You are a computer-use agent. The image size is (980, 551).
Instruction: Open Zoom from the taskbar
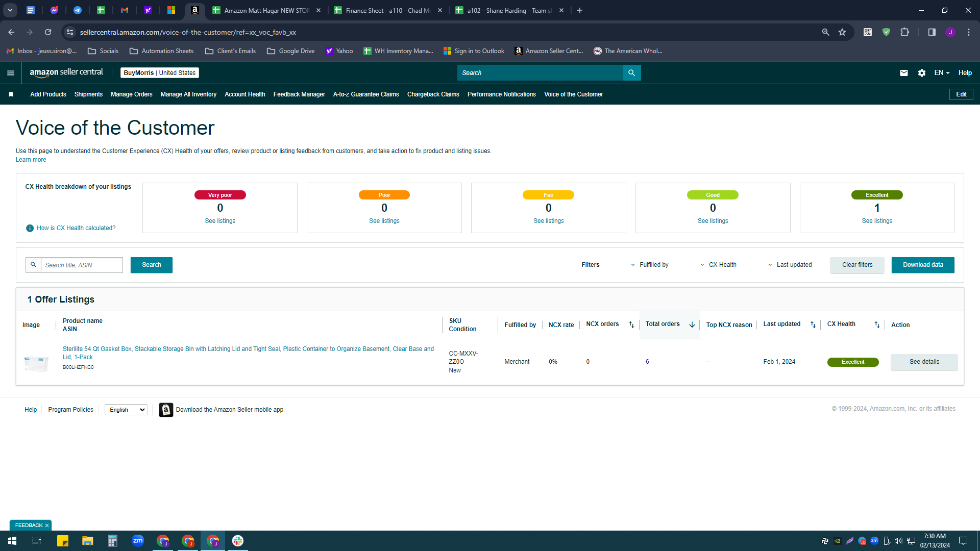[138, 541]
